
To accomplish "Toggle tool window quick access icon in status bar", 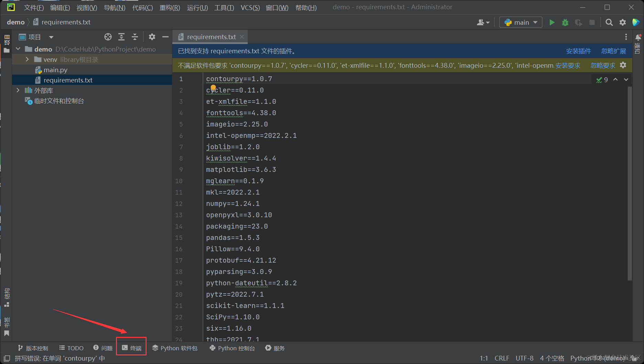I will coord(7,359).
